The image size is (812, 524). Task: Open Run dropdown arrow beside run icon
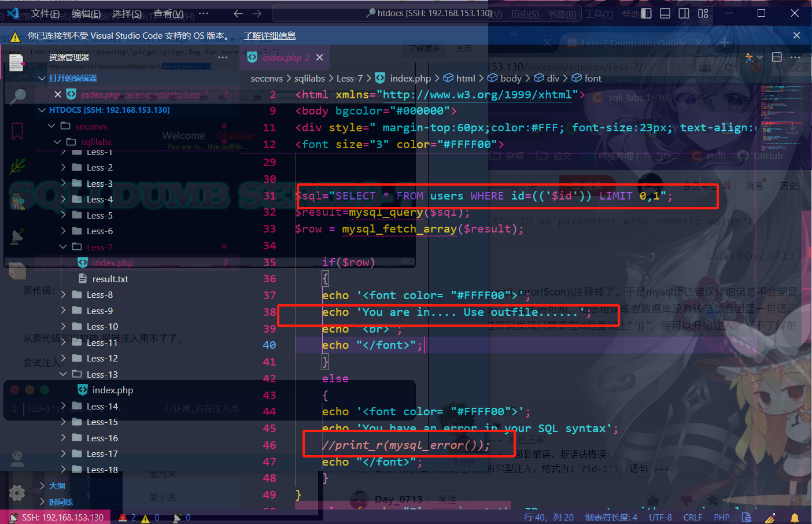(x=760, y=57)
